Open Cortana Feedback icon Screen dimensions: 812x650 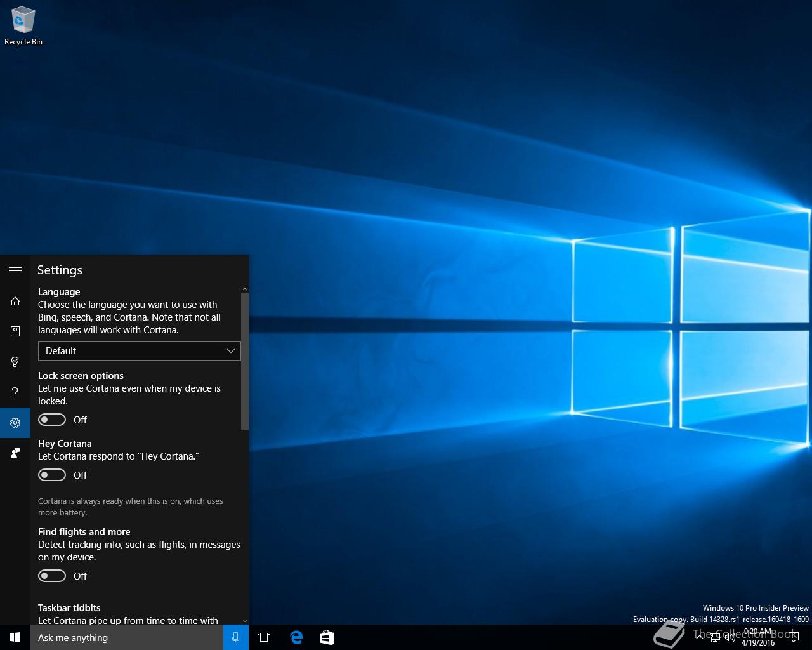15,453
